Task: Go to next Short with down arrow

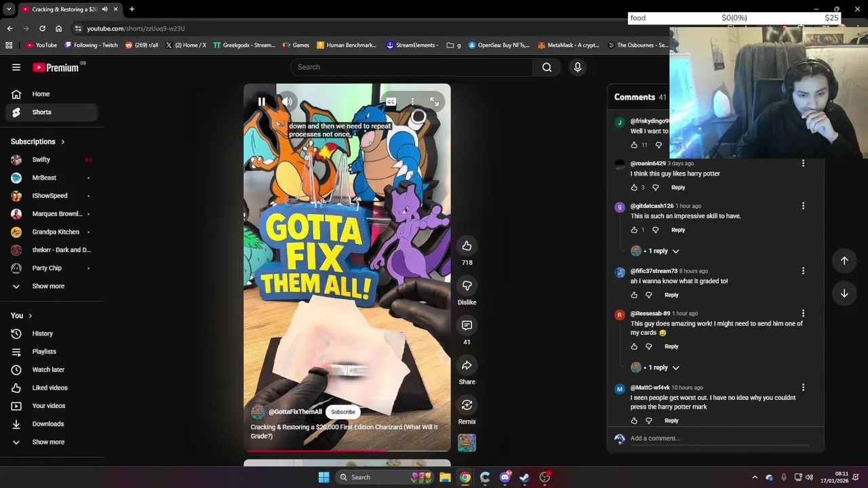Action: coord(844,293)
